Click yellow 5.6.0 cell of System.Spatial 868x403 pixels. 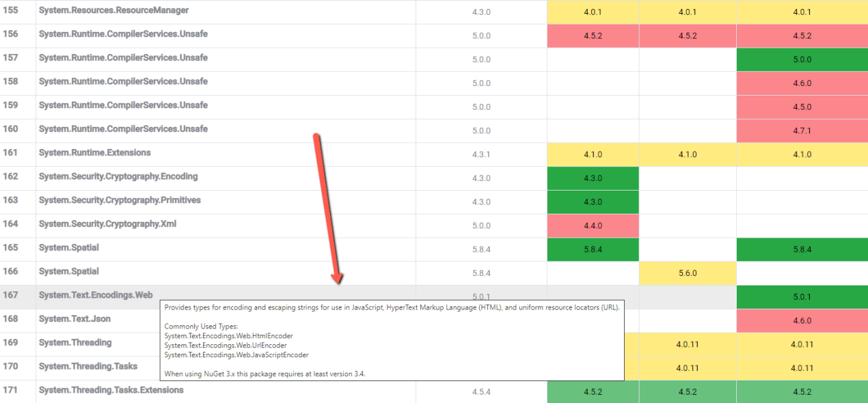click(x=688, y=273)
